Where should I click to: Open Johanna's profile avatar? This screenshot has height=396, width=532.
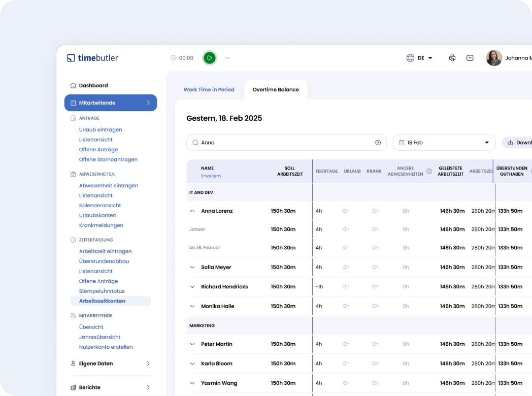(494, 58)
